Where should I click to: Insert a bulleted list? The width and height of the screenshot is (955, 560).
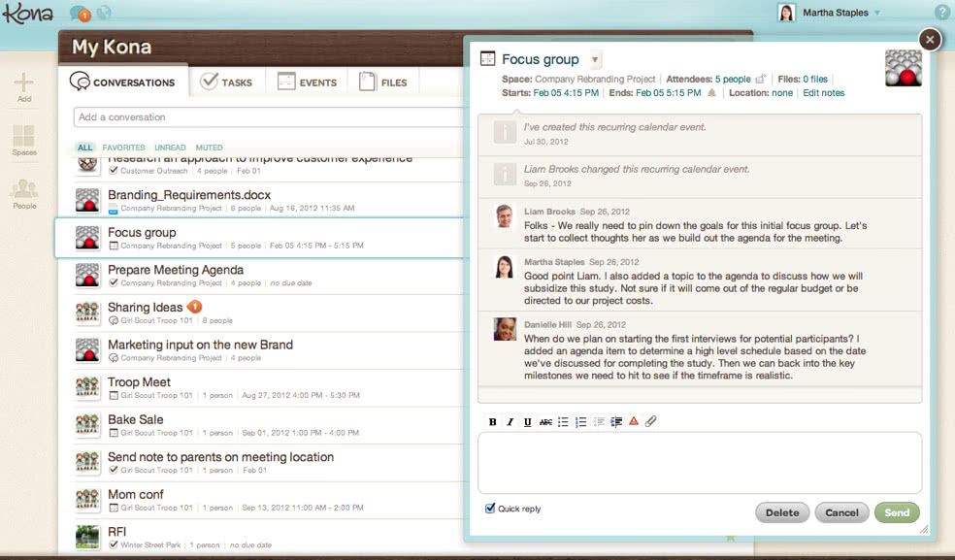(x=563, y=421)
